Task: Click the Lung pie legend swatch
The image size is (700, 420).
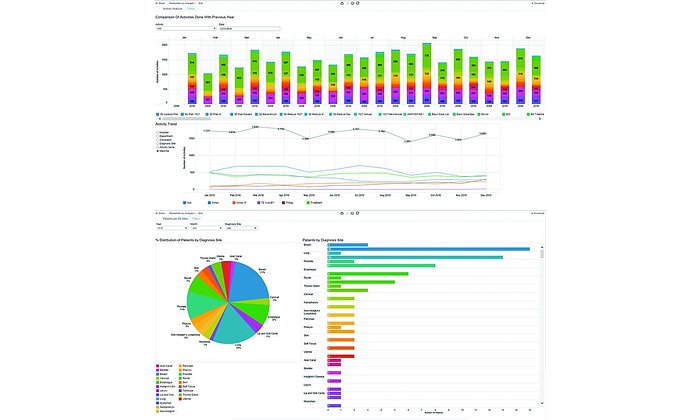Action: tap(158, 399)
